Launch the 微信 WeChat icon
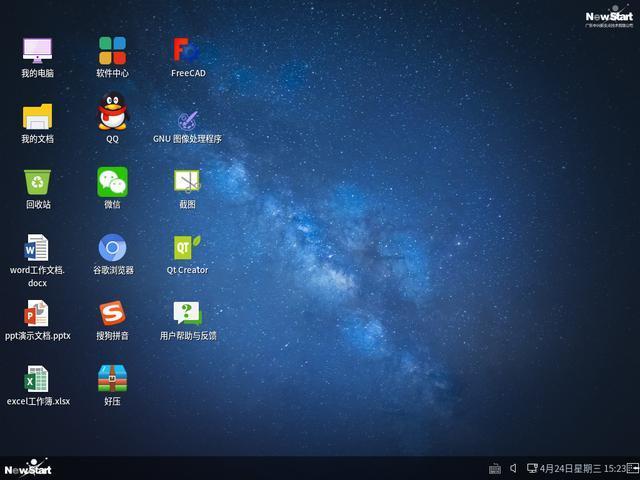The height and width of the screenshot is (480, 640). (112, 182)
